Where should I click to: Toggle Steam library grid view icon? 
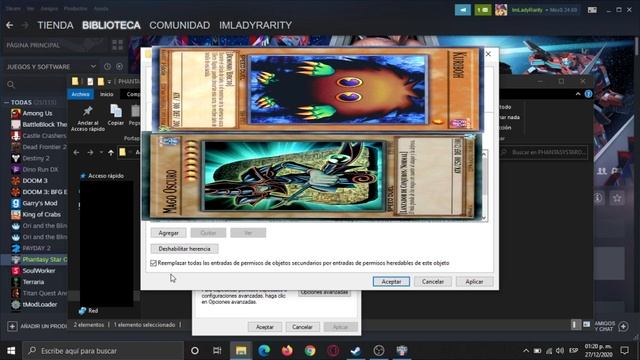coord(118,45)
